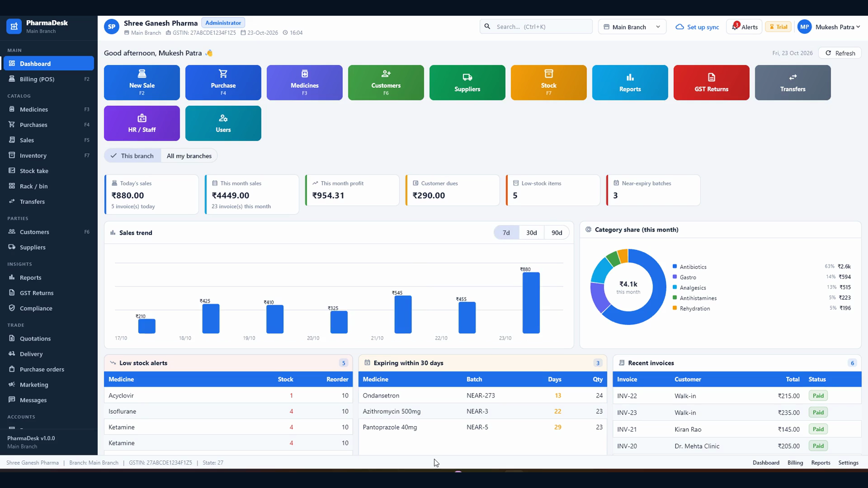The height and width of the screenshot is (488, 868).
Task: Click the Sales trend chart icon
Action: 113,233
